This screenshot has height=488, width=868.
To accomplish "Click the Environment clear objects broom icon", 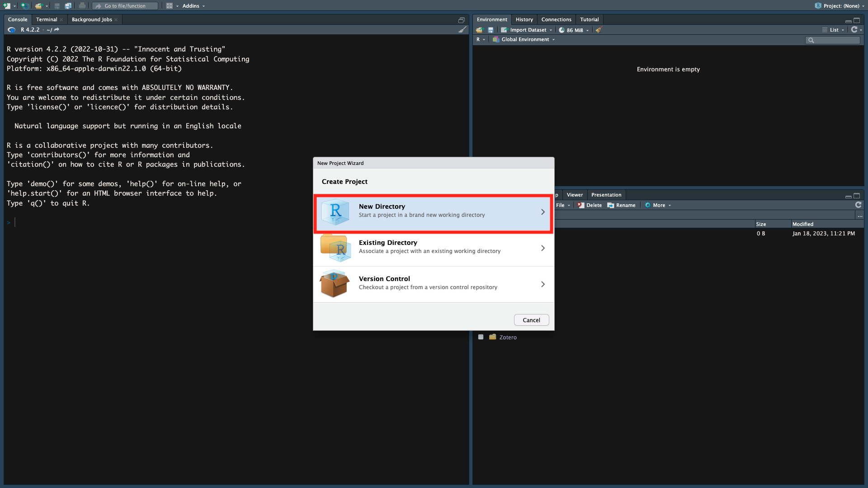I will point(599,30).
